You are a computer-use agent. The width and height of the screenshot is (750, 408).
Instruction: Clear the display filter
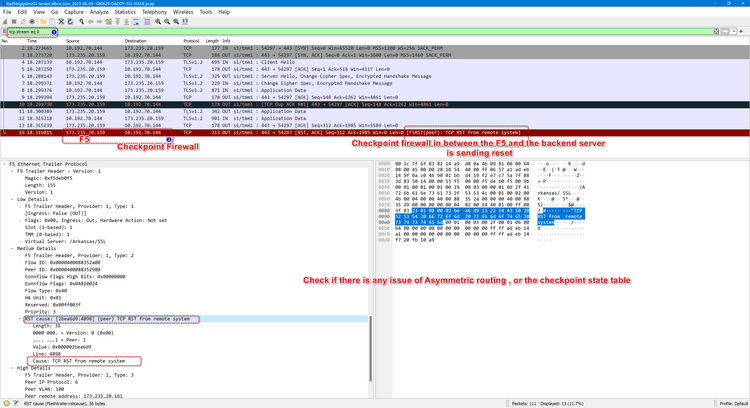pos(717,32)
